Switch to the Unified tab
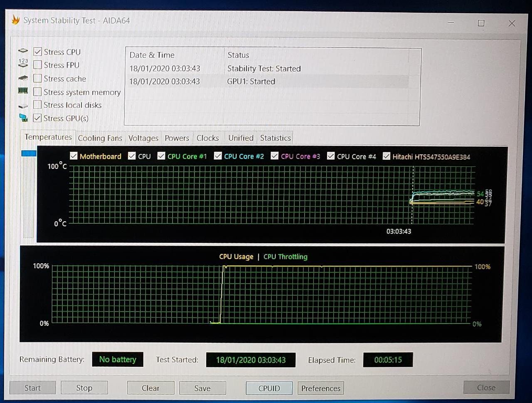The image size is (532, 403). 241,138
